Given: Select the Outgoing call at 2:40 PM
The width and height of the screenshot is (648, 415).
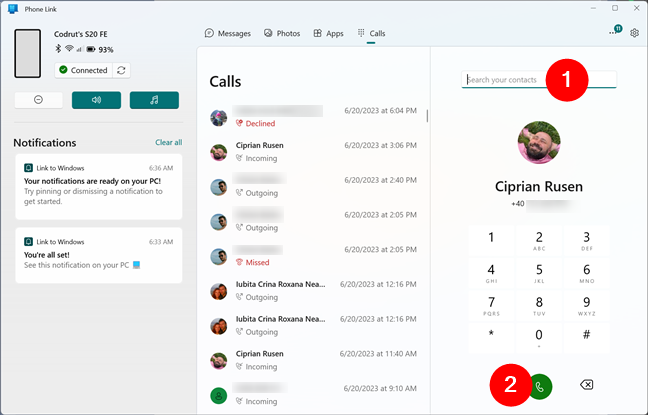Looking at the screenshot, I should (314, 186).
